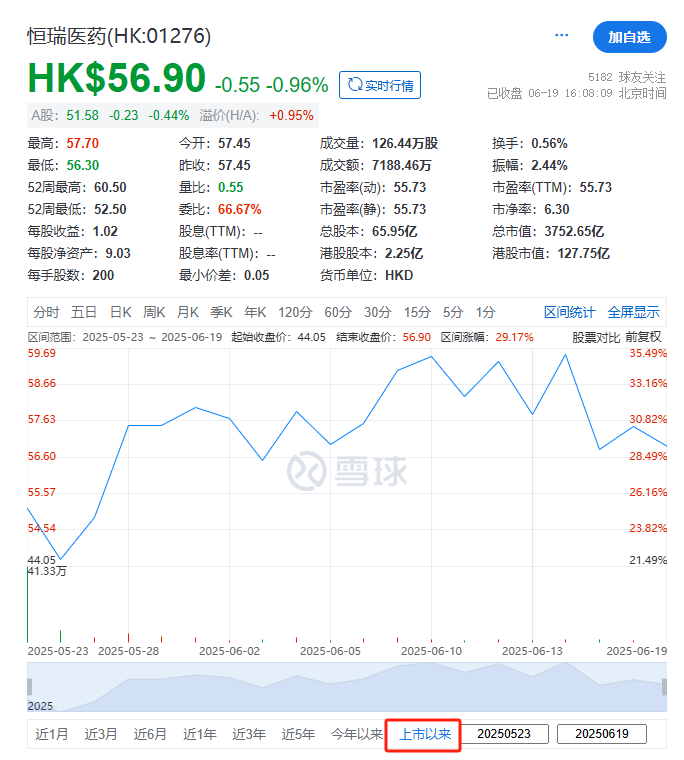This screenshot has width=684, height=760.
Task: Select the 周K chart tab
Action: [x=154, y=312]
